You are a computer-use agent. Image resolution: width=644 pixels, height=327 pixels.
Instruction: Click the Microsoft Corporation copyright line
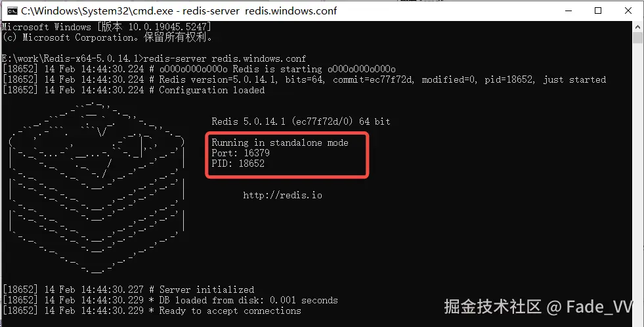click(x=108, y=38)
